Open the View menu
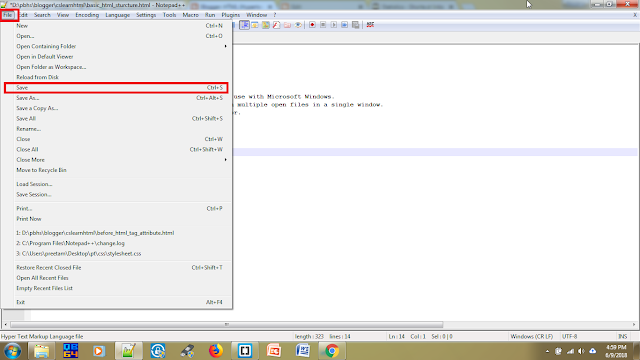The width and height of the screenshot is (640, 360). [62, 15]
